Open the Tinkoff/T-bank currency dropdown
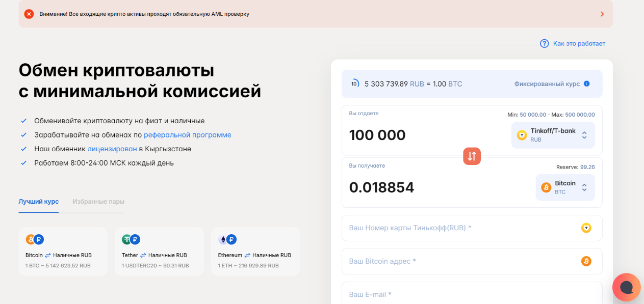The width and height of the screenshot is (644, 304). click(x=553, y=135)
